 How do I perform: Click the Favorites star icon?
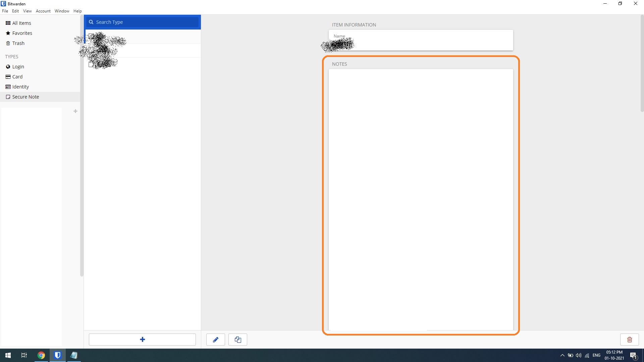tap(8, 33)
